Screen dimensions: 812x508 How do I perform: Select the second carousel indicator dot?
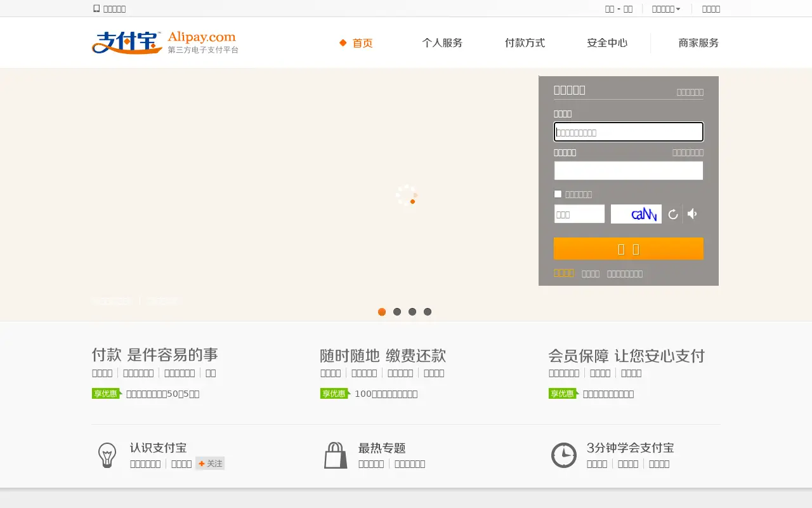click(x=397, y=312)
